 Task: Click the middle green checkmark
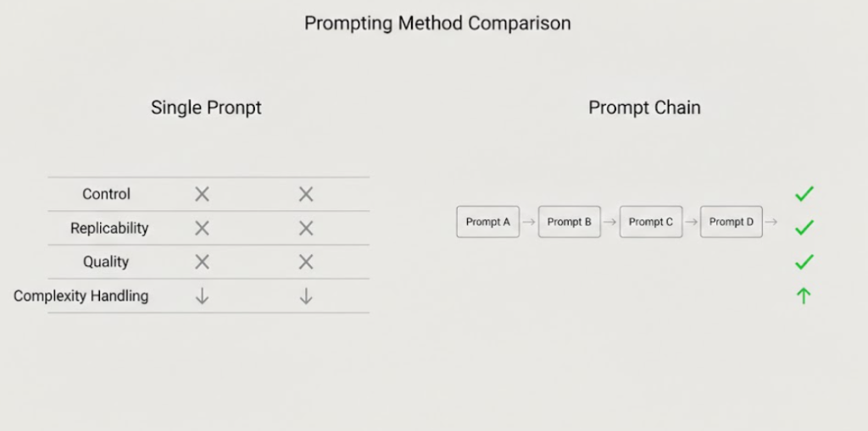pos(804,227)
